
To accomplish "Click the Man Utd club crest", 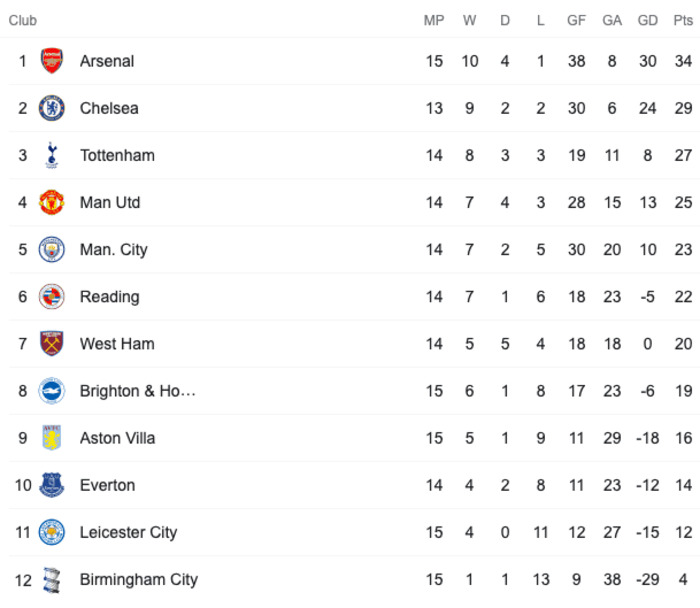I will coord(52,202).
